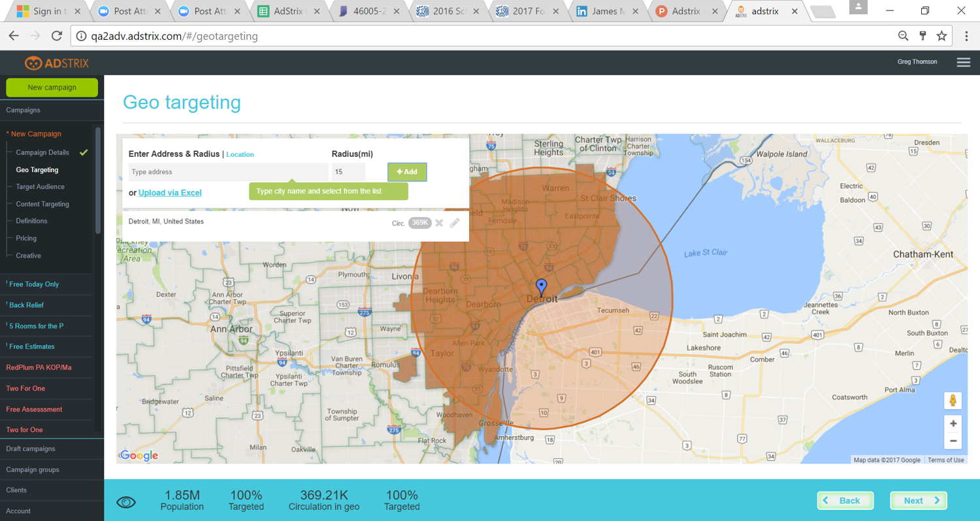This screenshot has width=980, height=521.
Task: Remove the Detroit, MI location entry
Action: pyautogui.click(x=439, y=223)
